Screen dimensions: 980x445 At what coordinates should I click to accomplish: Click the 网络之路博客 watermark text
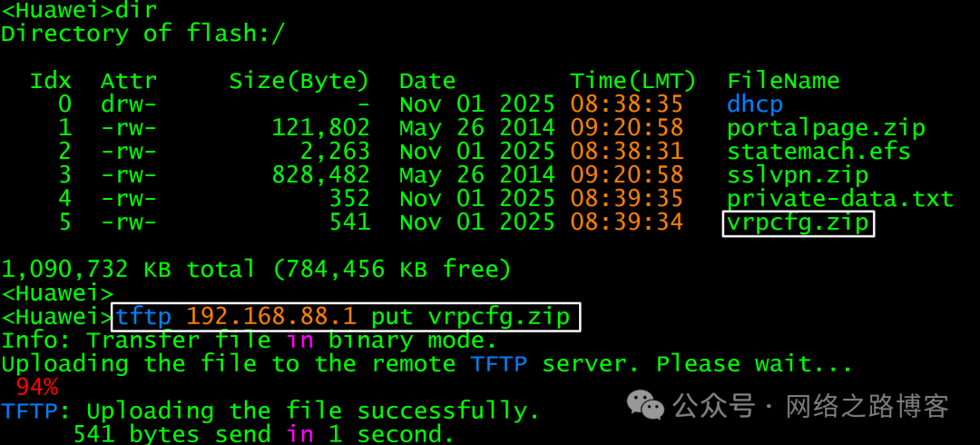tap(867, 406)
